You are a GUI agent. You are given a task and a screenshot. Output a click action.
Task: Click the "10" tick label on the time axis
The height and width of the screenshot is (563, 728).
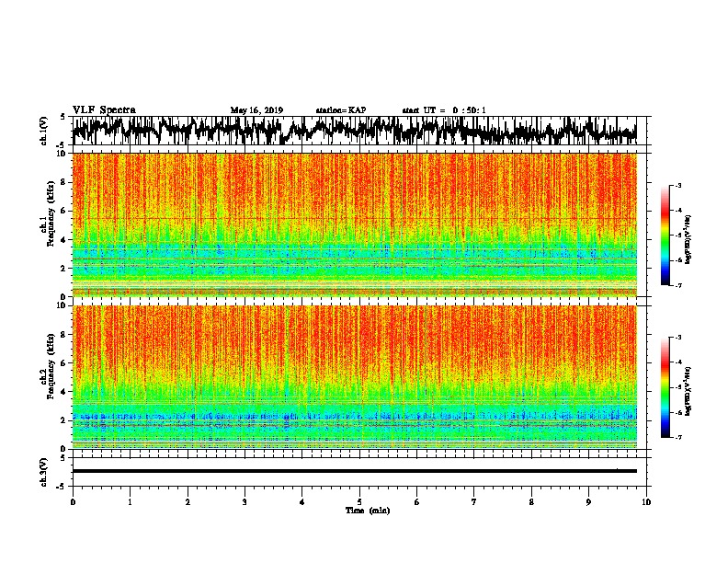click(x=646, y=502)
